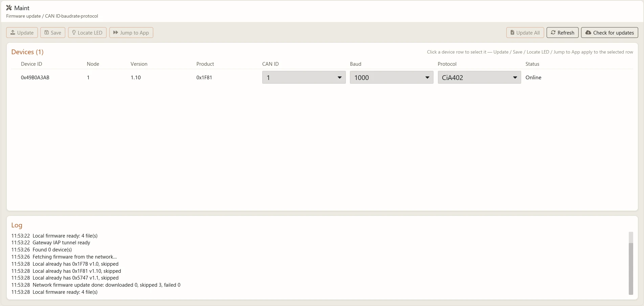Open the Baud rate dropdown
Image resolution: width=644 pixels, height=306 pixels.
pyautogui.click(x=392, y=77)
